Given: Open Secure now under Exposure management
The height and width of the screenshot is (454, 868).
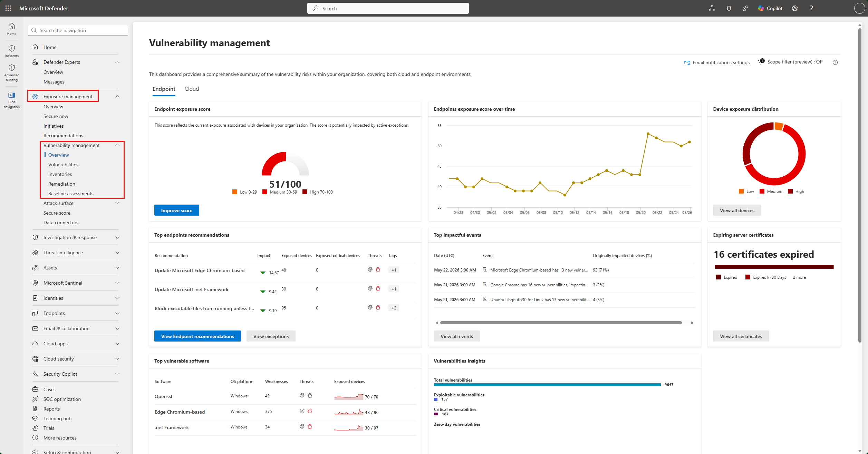Looking at the screenshot, I should pyautogui.click(x=56, y=116).
